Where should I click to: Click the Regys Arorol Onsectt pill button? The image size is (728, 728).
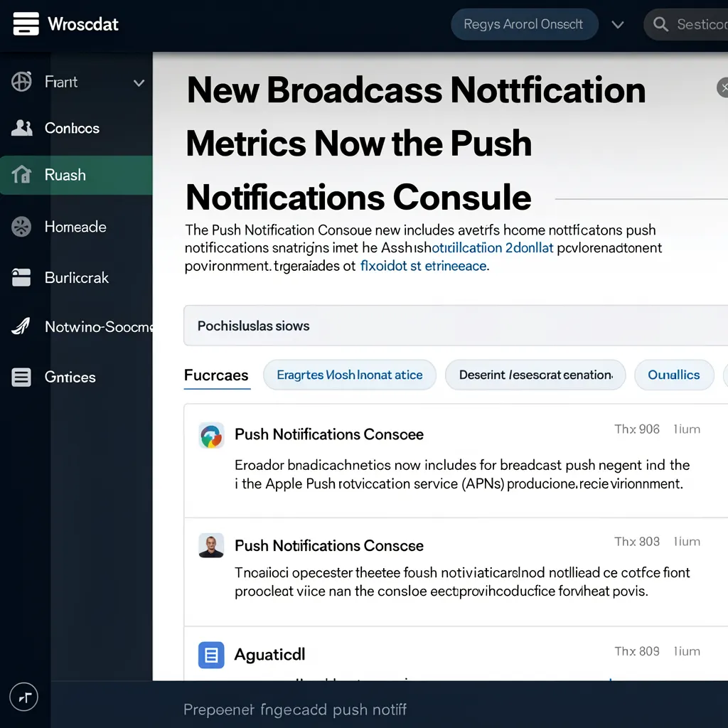point(524,24)
